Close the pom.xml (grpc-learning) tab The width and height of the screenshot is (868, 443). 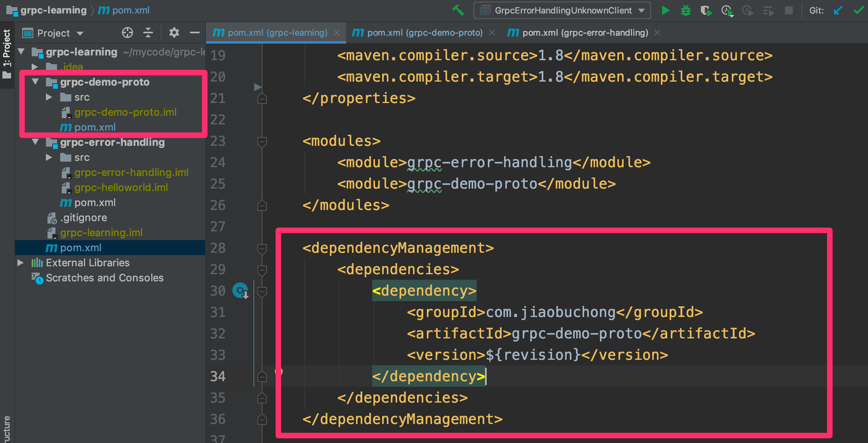click(x=337, y=32)
